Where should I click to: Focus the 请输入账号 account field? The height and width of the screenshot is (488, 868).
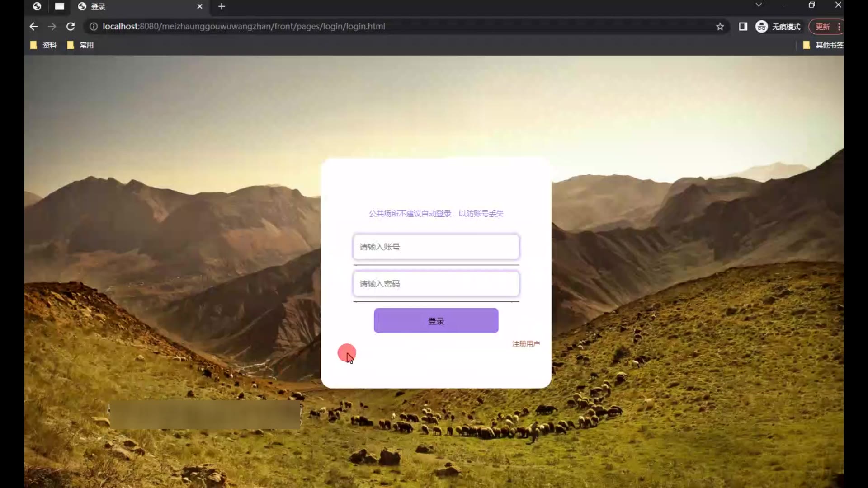coord(436,247)
